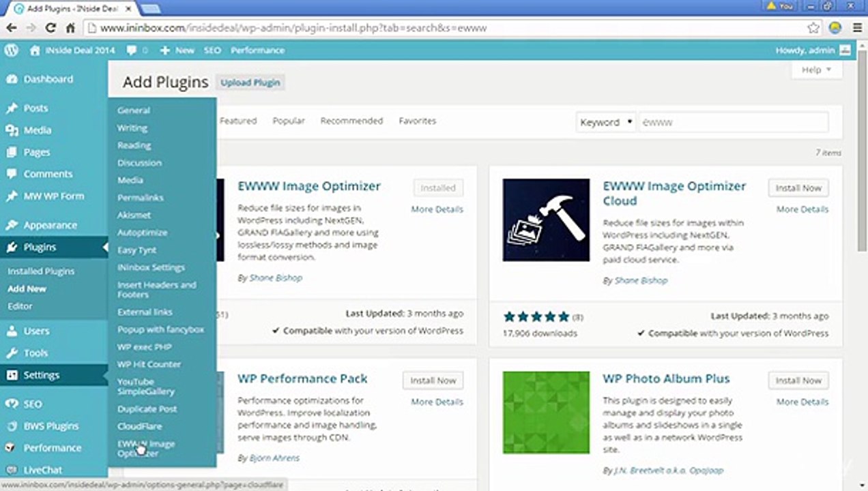The image size is (868, 491).
Task: Install WP Photo Album Plus now
Action: point(798,381)
